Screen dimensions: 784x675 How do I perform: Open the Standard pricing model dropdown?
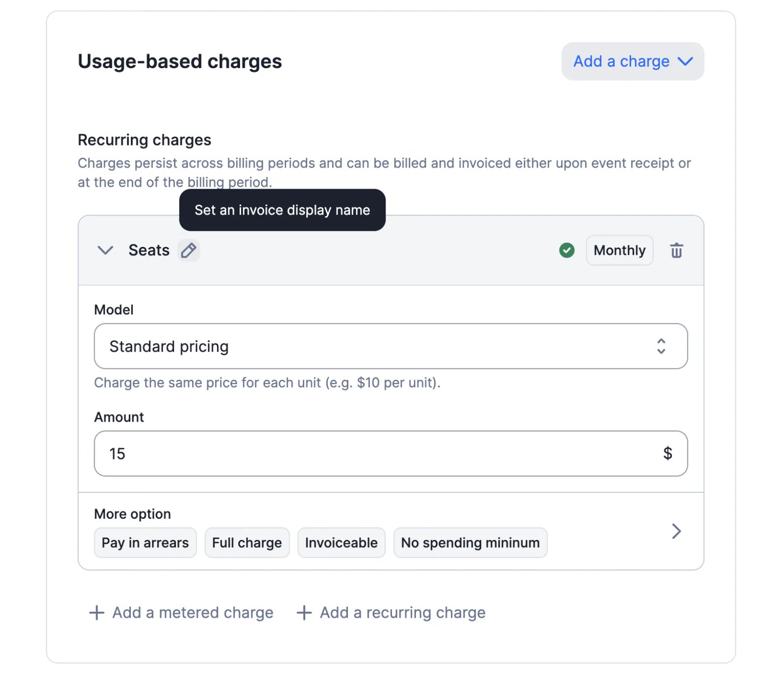click(x=391, y=346)
